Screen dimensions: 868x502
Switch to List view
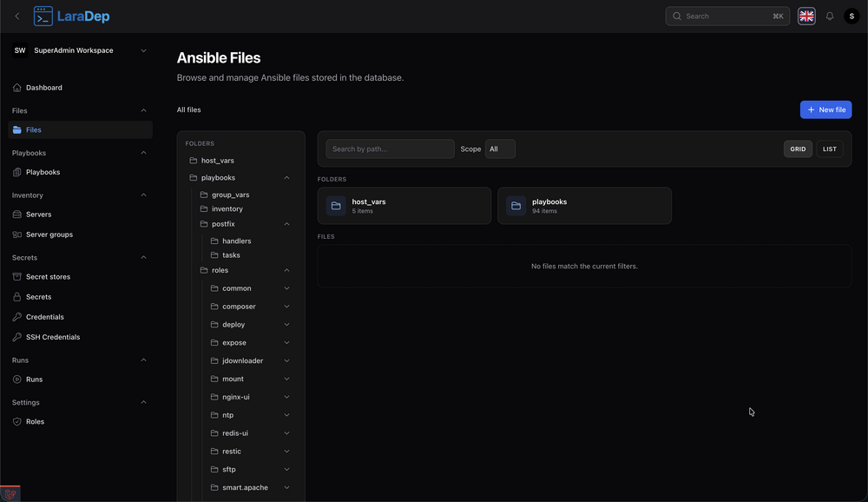coord(829,149)
